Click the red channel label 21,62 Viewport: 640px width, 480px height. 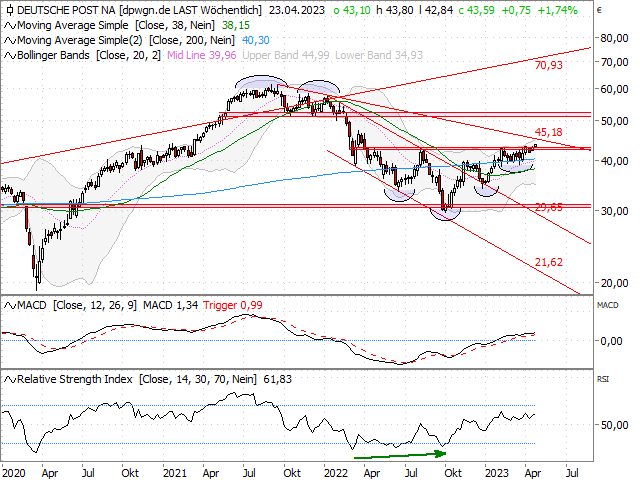pos(549,262)
